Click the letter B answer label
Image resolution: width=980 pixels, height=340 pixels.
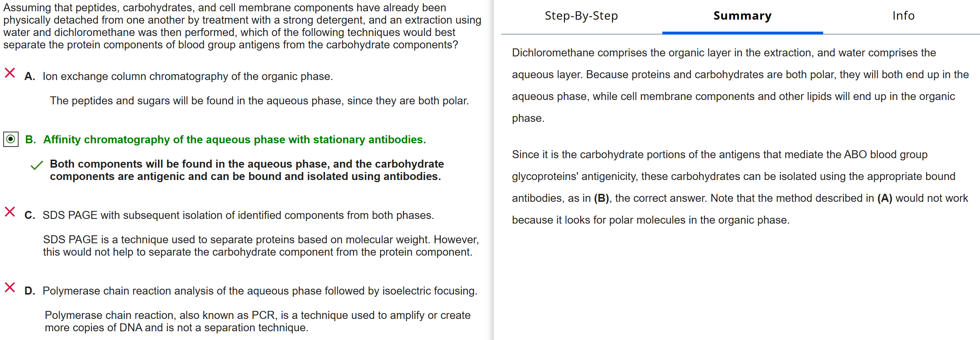(31, 140)
